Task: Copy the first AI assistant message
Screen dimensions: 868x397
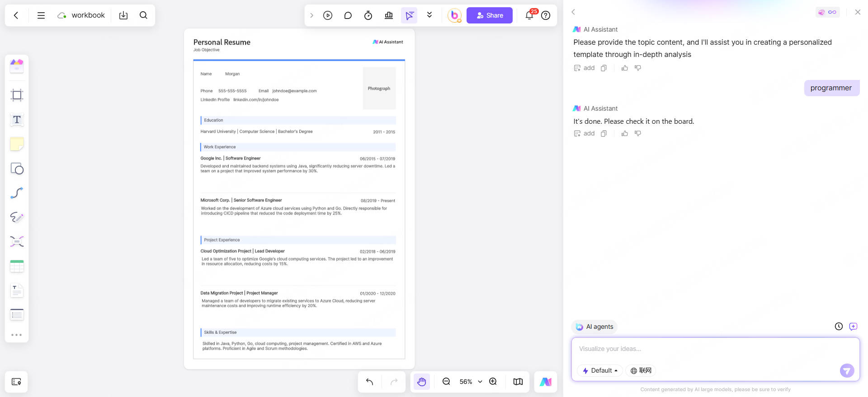Action: click(604, 68)
